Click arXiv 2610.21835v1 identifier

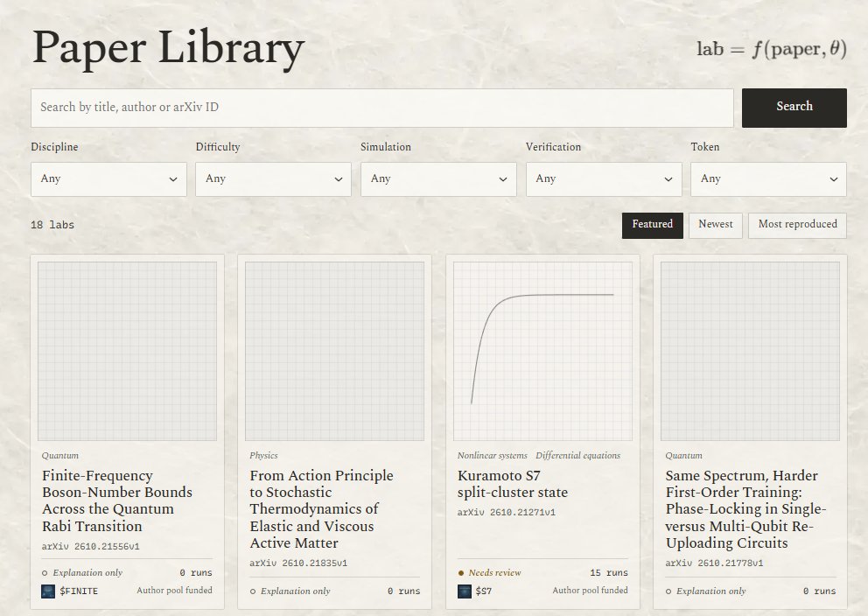pos(298,563)
